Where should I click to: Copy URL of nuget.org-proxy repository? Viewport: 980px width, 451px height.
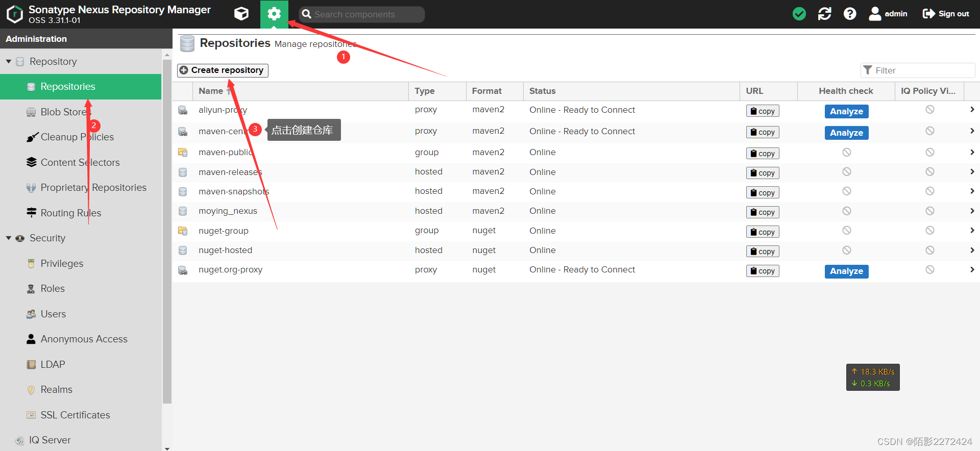point(763,271)
